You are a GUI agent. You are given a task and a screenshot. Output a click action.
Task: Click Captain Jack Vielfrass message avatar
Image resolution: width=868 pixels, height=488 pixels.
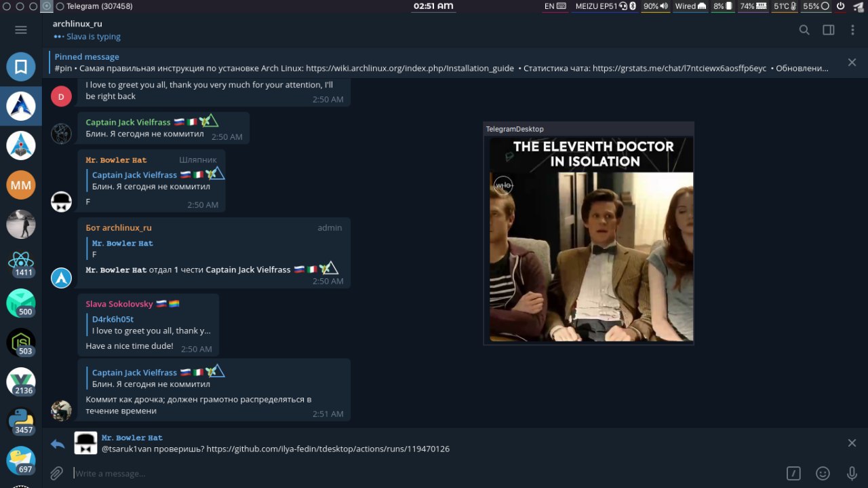click(62, 134)
